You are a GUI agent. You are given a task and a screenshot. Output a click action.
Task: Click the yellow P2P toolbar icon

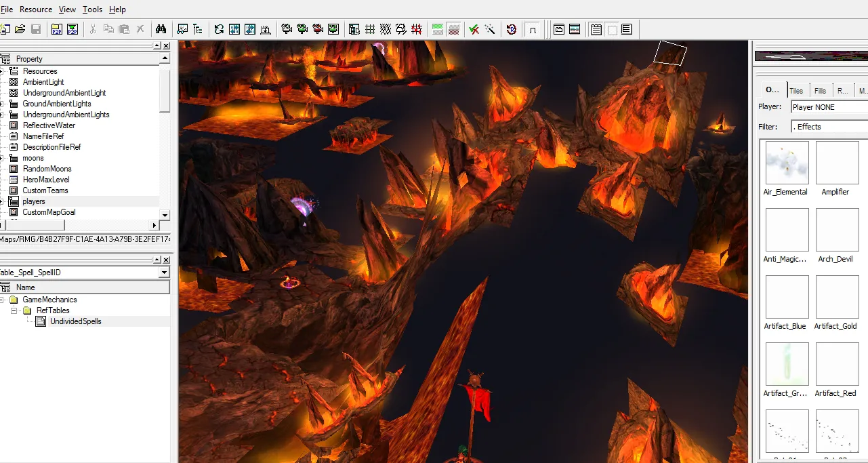pos(56,29)
